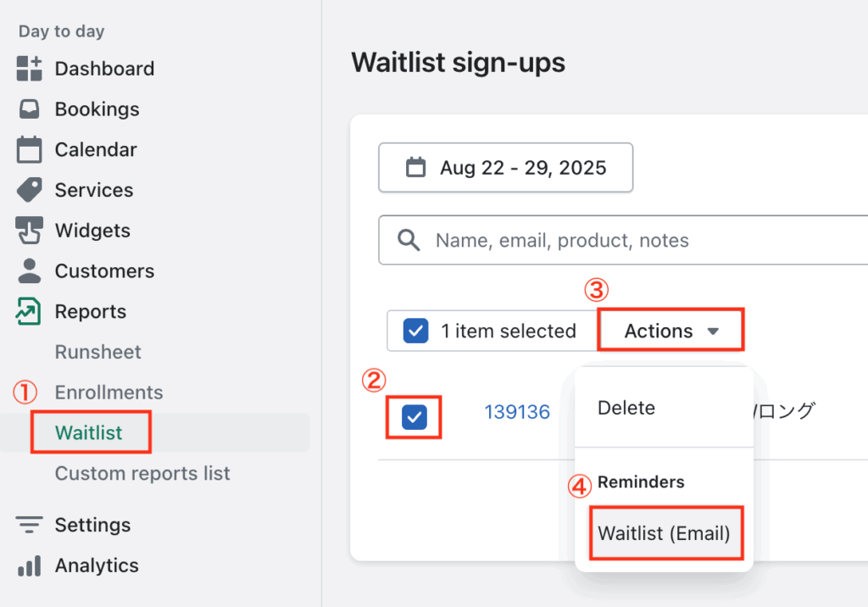868x607 pixels.
Task: Click the Widgets icon in sidebar
Action: point(30,231)
